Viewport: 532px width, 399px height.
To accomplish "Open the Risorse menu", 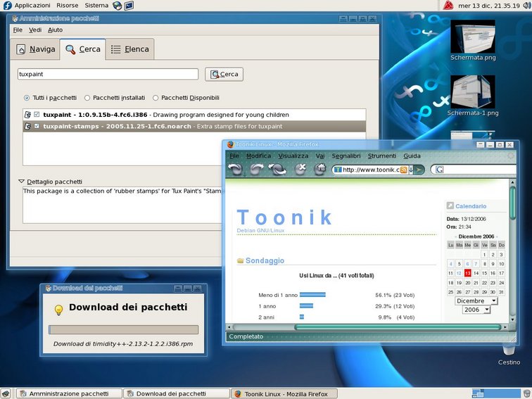I will tap(67, 6).
